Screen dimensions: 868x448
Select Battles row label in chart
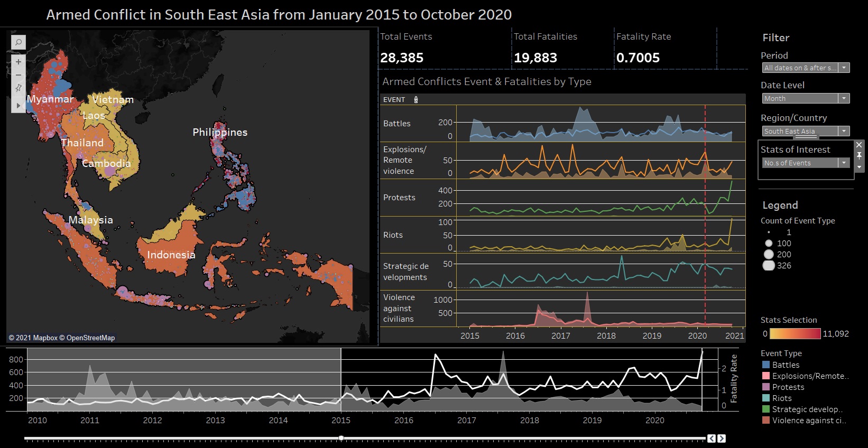397,123
